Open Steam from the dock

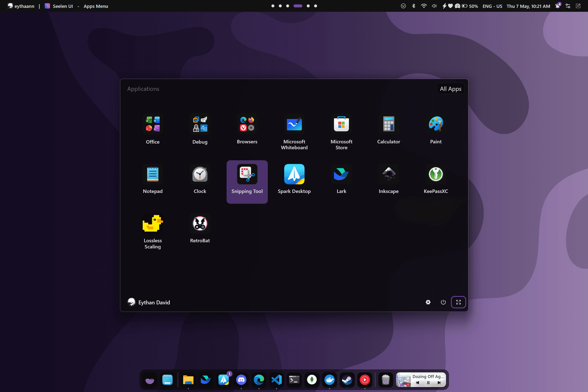[x=347, y=379]
